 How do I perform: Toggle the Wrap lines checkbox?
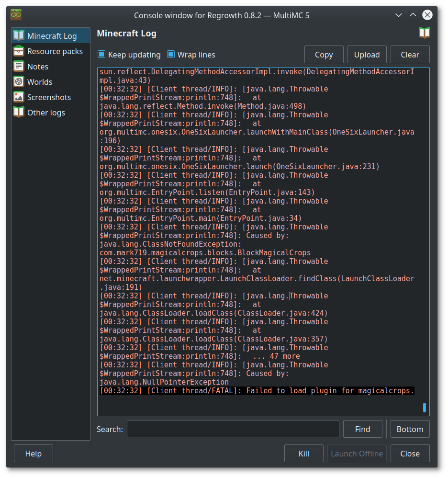[x=171, y=55]
